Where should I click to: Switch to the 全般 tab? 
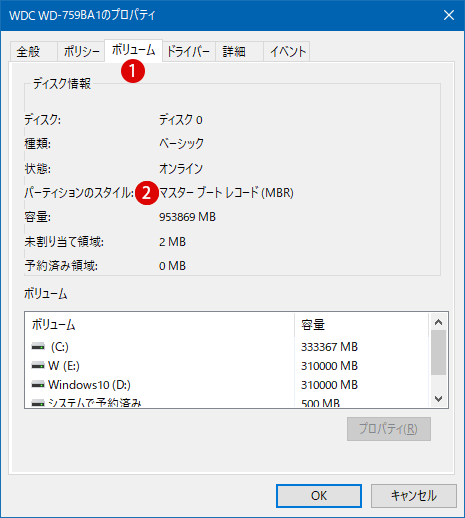coord(33,51)
